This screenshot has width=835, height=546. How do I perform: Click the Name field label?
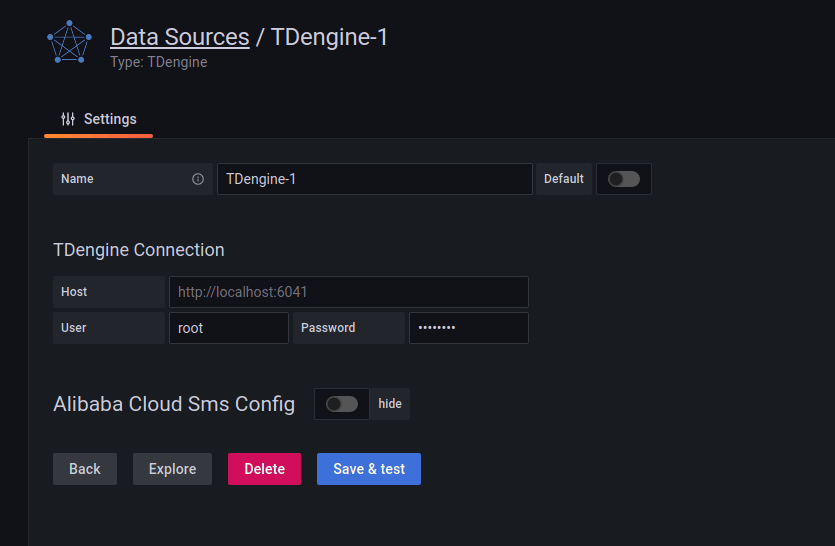78,179
